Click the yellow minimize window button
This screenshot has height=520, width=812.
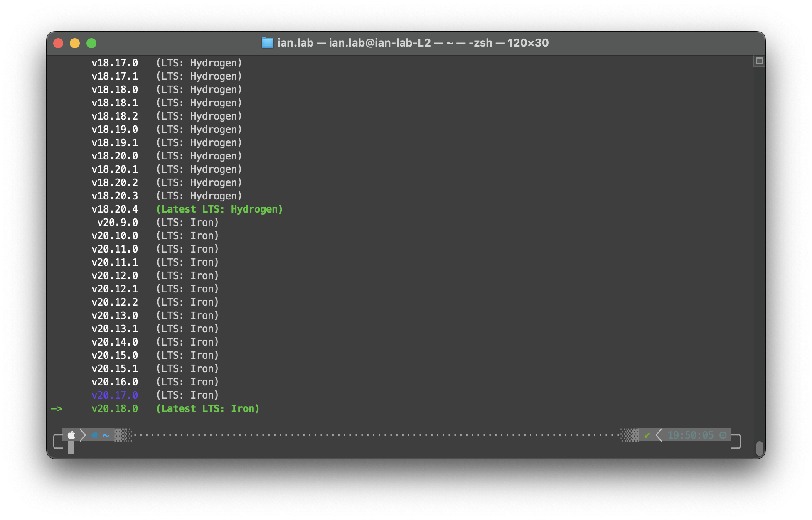coord(75,43)
